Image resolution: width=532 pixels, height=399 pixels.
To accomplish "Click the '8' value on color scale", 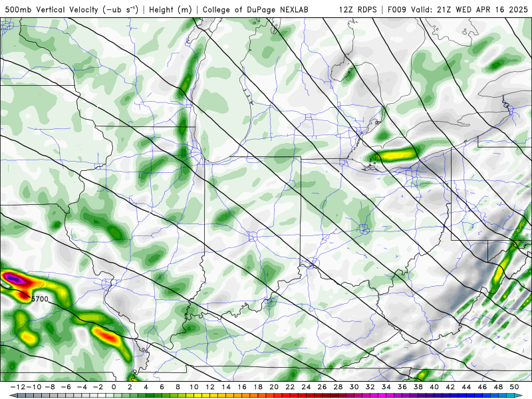I will [x=178, y=387].
